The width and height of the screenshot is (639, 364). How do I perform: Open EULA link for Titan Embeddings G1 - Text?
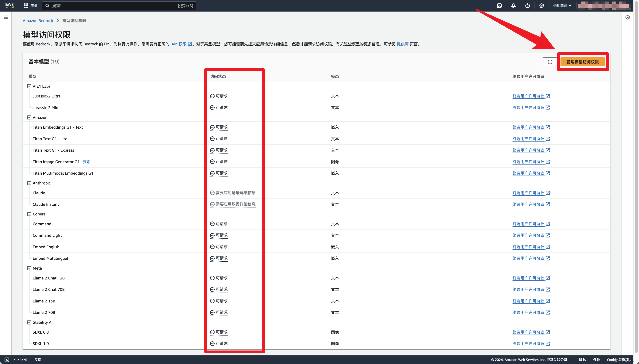point(528,127)
